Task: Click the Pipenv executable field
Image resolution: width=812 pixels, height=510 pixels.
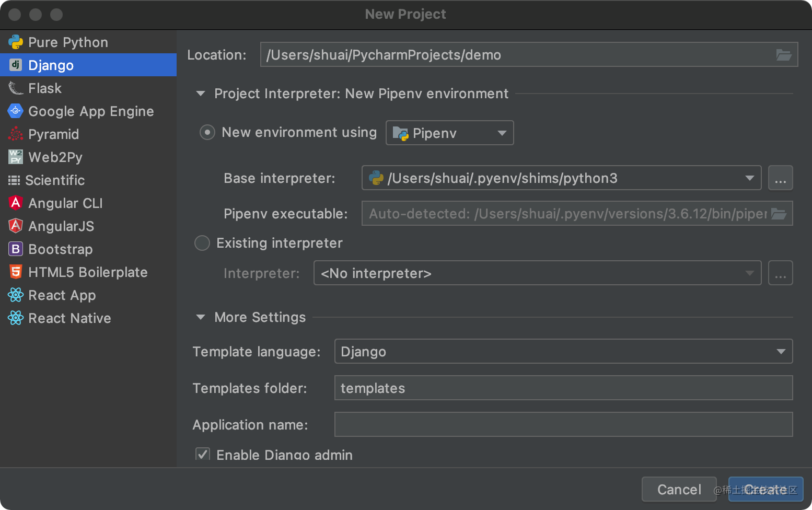Action: (x=577, y=213)
